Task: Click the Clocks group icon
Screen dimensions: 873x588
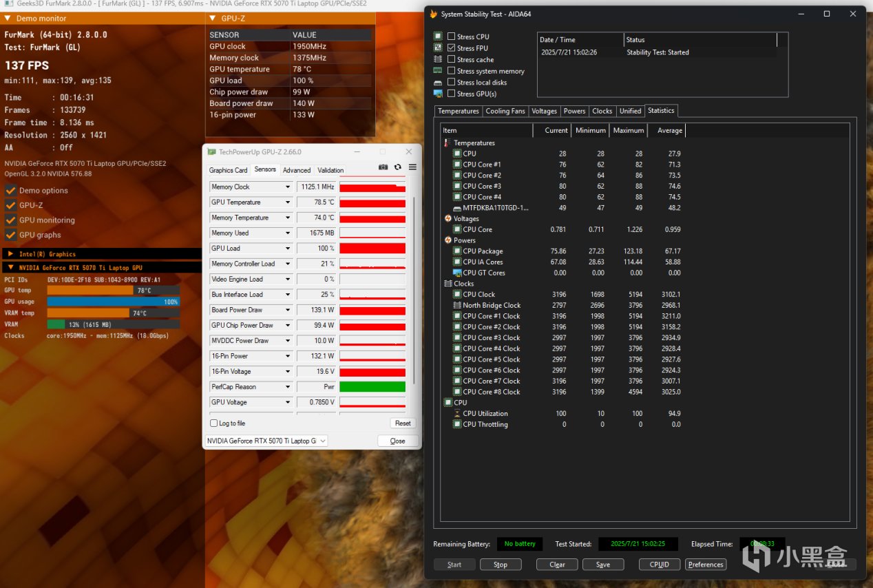Action: point(448,284)
